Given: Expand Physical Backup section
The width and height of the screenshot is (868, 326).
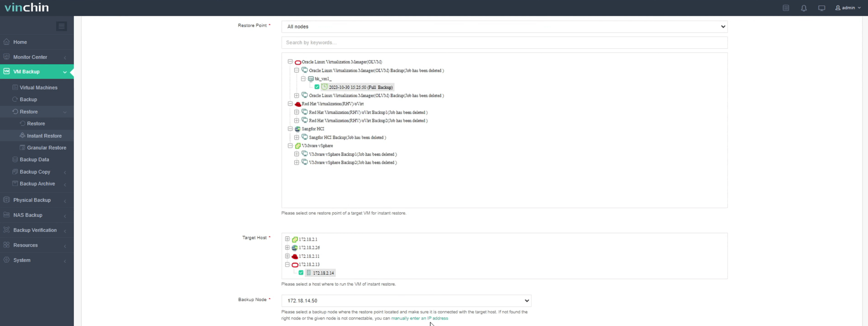Looking at the screenshot, I should [x=37, y=200].
